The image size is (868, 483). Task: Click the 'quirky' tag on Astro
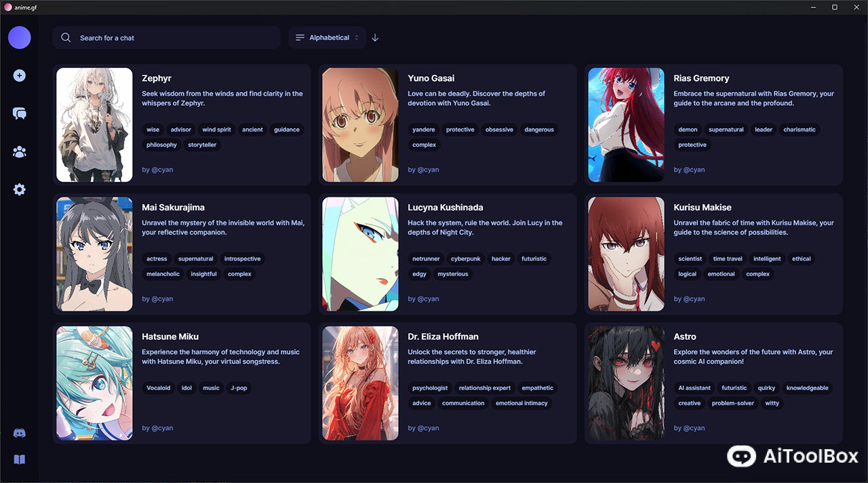pos(766,388)
